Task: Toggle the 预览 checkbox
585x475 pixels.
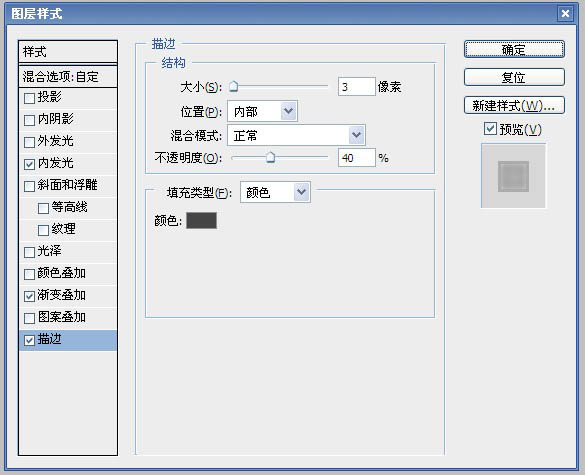Action: pyautogui.click(x=490, y=129)
